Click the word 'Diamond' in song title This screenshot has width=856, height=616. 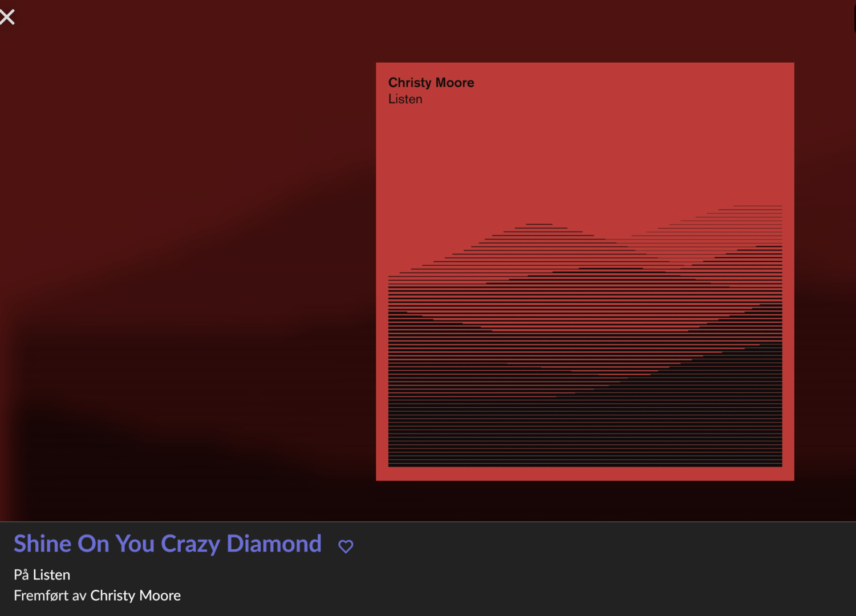[274, 544]
